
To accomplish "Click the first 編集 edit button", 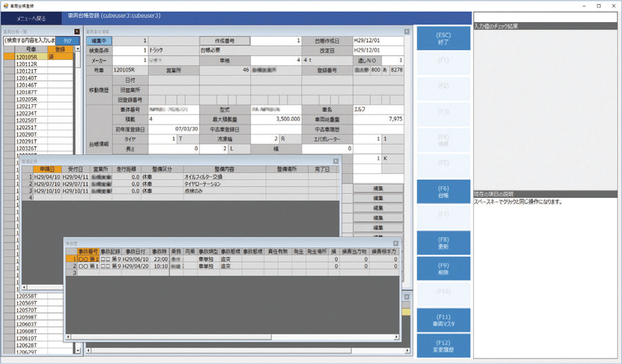I will (x=378, y=188).
